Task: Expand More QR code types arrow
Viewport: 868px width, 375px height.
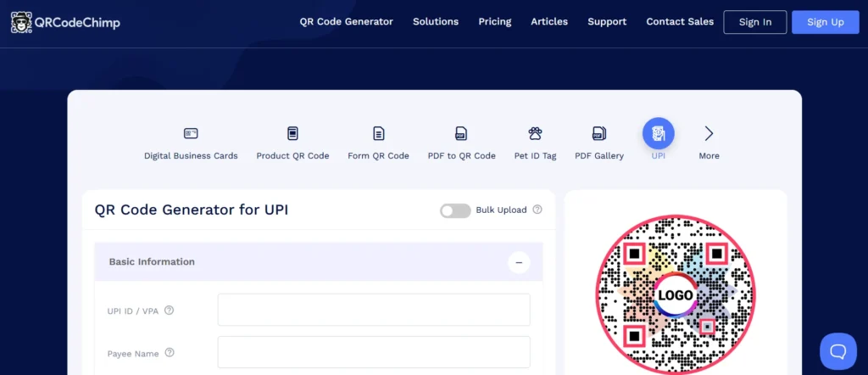Action: tap(709, 133)
